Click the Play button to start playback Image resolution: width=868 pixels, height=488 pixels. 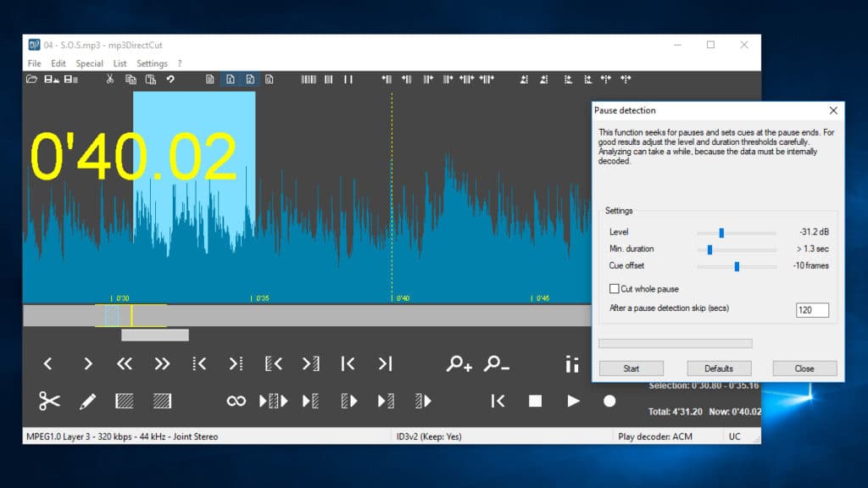tap(573, 400)
